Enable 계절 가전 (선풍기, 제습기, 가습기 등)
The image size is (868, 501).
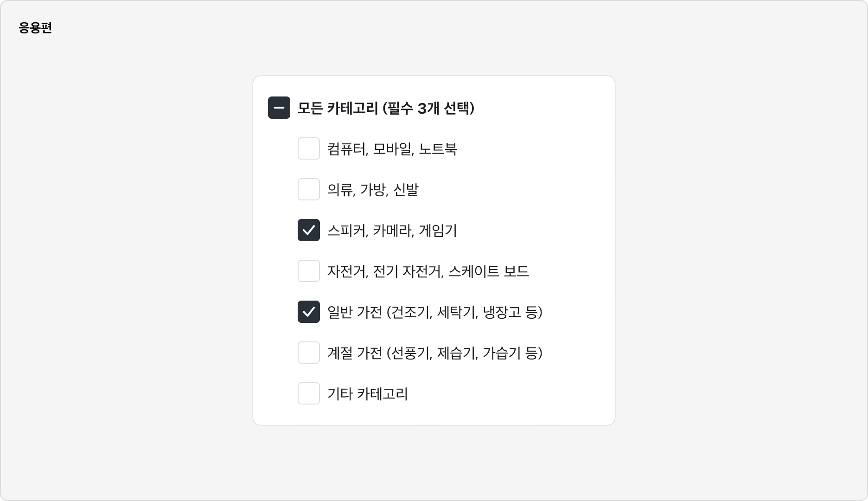point(309,353)
